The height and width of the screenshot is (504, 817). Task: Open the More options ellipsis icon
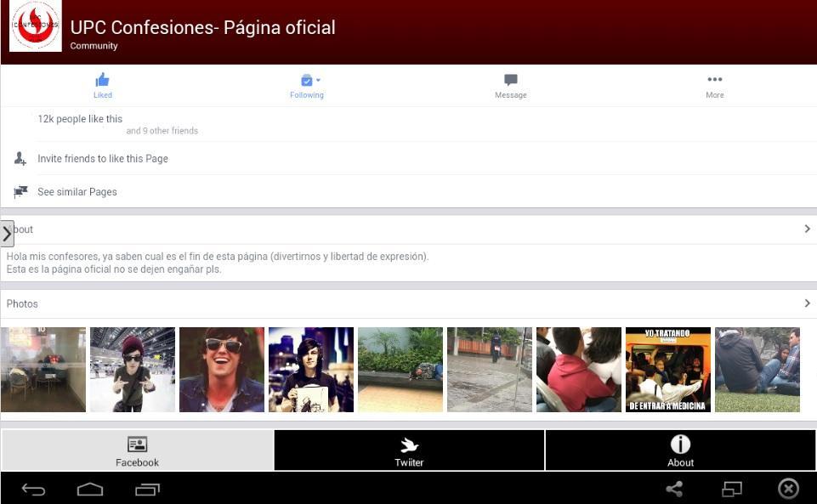tap(714, 81)
